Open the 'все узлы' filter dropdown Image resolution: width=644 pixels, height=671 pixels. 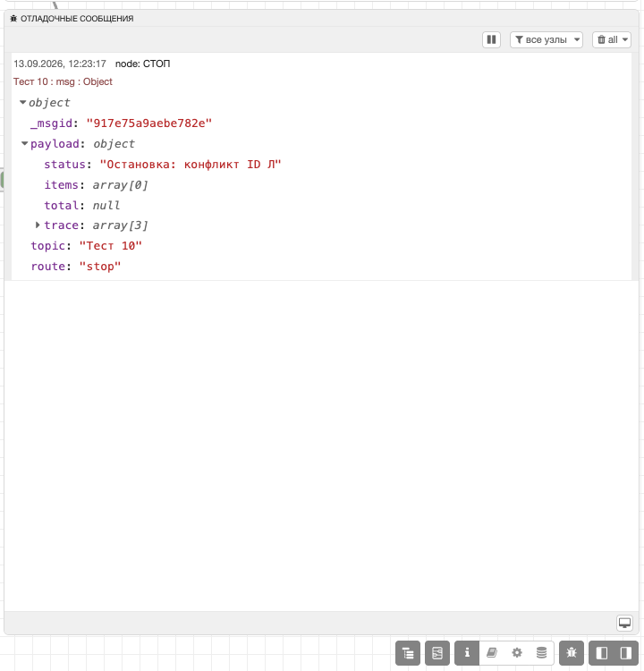point(547,39)
